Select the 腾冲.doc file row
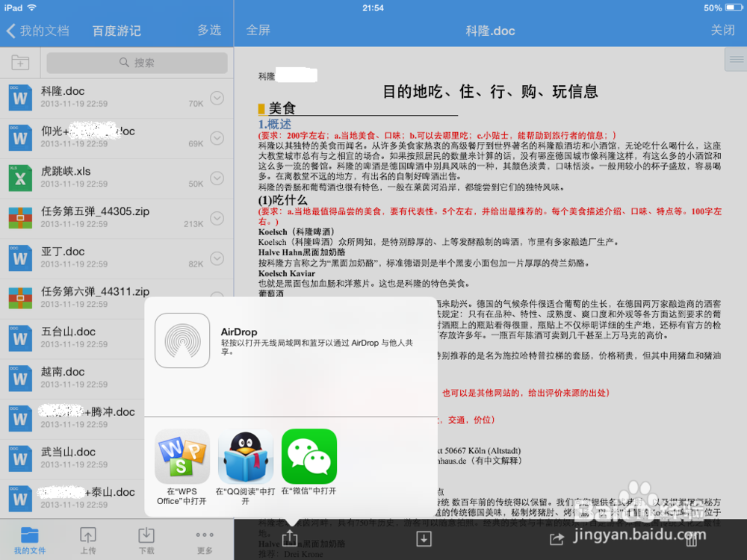 [72, 418]
